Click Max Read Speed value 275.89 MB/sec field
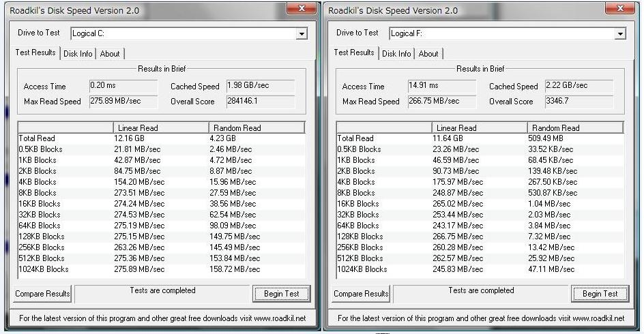The width and height of the screenshot is (644, 334). click(123, 101)
